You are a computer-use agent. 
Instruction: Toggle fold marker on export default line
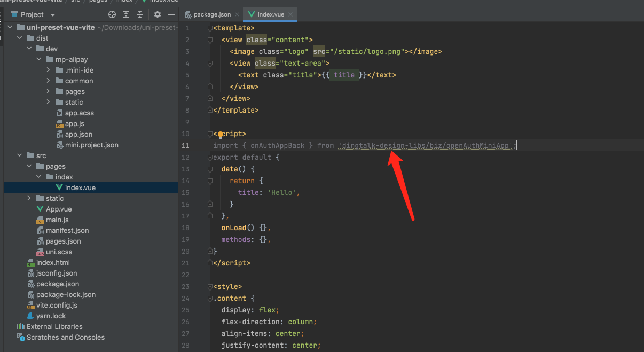point(209,158)
